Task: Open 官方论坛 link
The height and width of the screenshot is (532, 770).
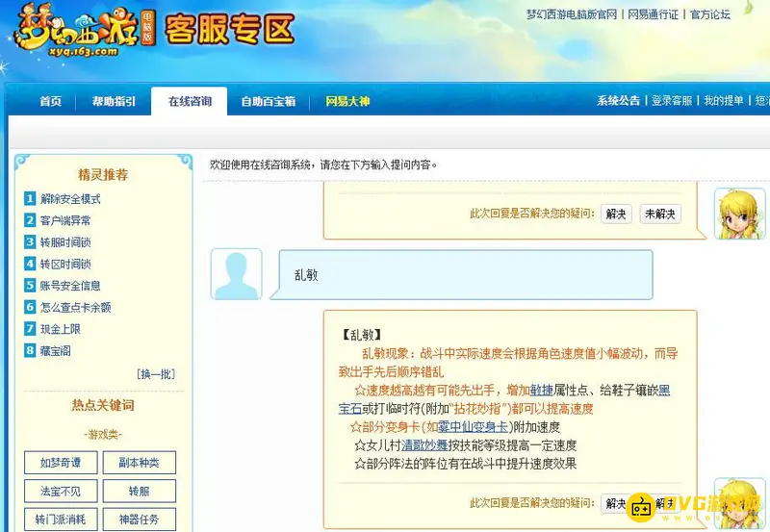Action: coord(709,14)
